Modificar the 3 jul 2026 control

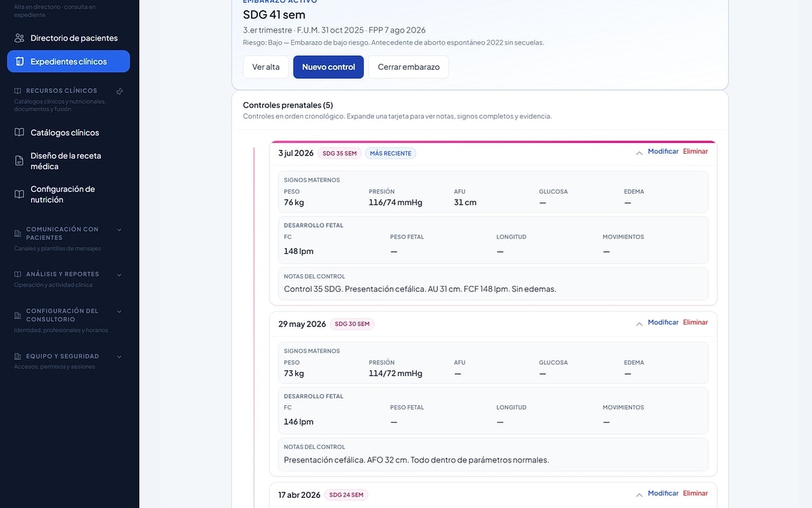point(663,152)
